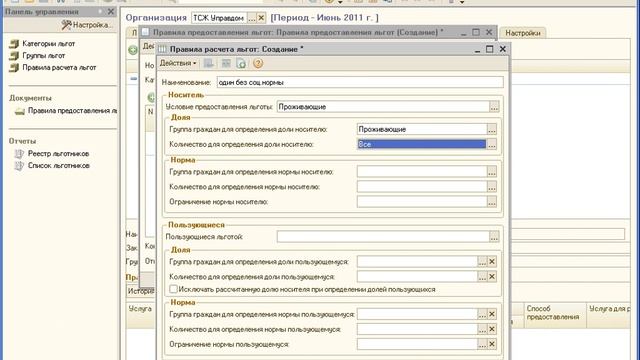
Task: Click Категории льгот icon in sidebar
Action: 14,44
